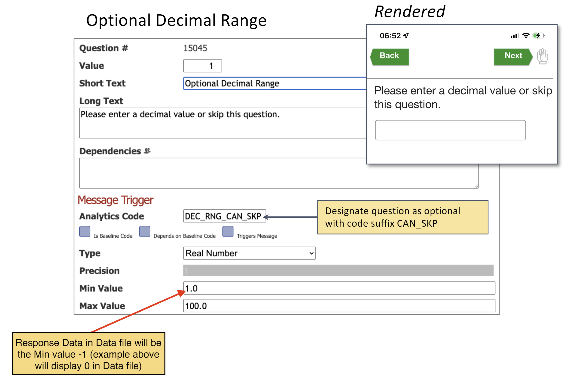Tap the location arrow beside the time
The width and height of the screenshot is (588, 392).
[406, 36]
